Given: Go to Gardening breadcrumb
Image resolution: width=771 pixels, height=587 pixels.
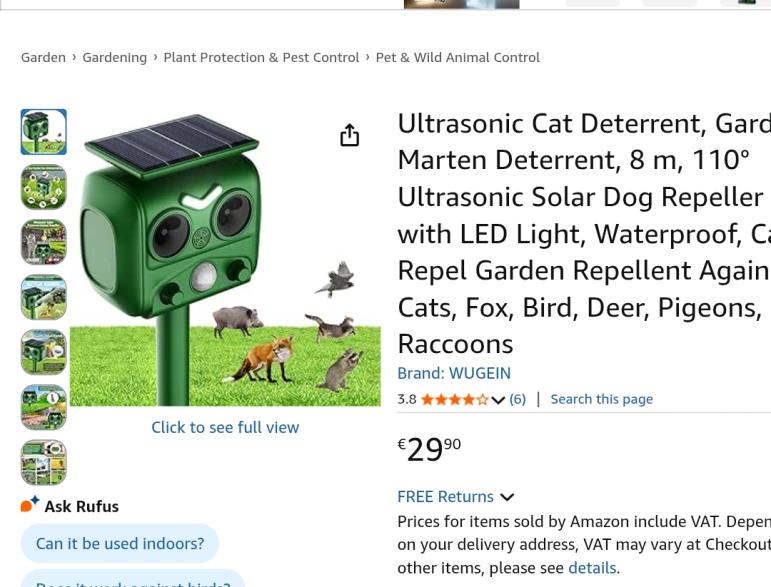Looking at the screenshot, I should [114, 57].
